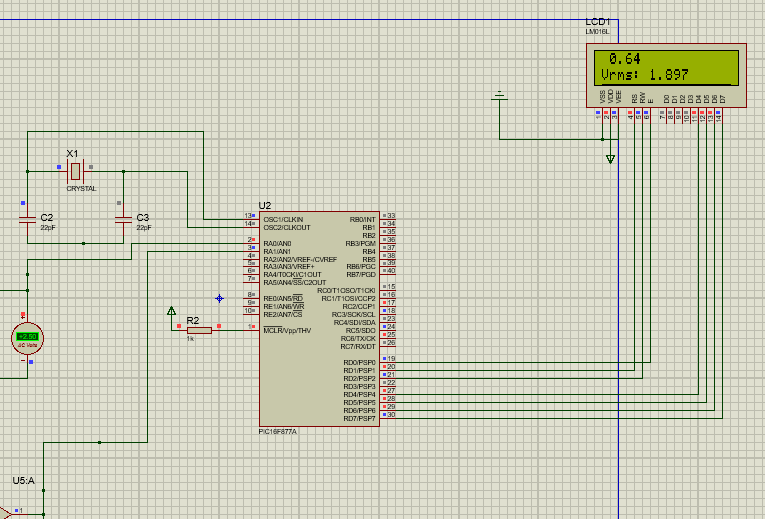Click the RA2/AN2/VREF-/CVREF pin label
Screen dimensions: 765x519
(300, 260)
